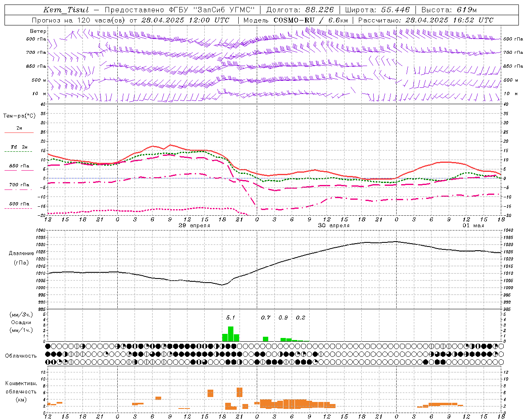This screenshot has height=420, width=525.
Task: Click the 30 апреля date label
Action: point(334,226)
